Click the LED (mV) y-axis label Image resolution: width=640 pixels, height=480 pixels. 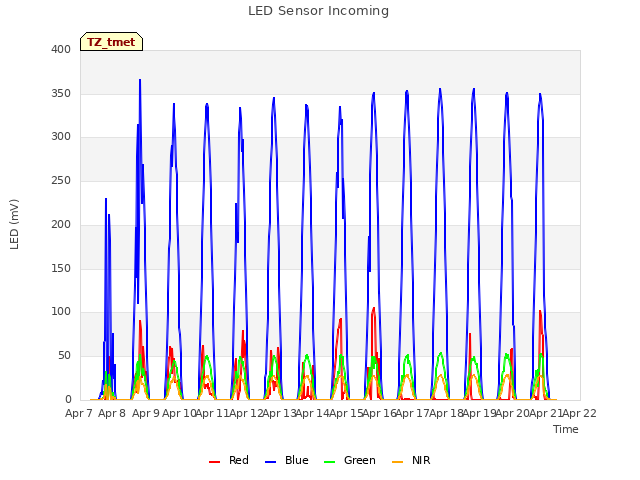pos(14,224)
